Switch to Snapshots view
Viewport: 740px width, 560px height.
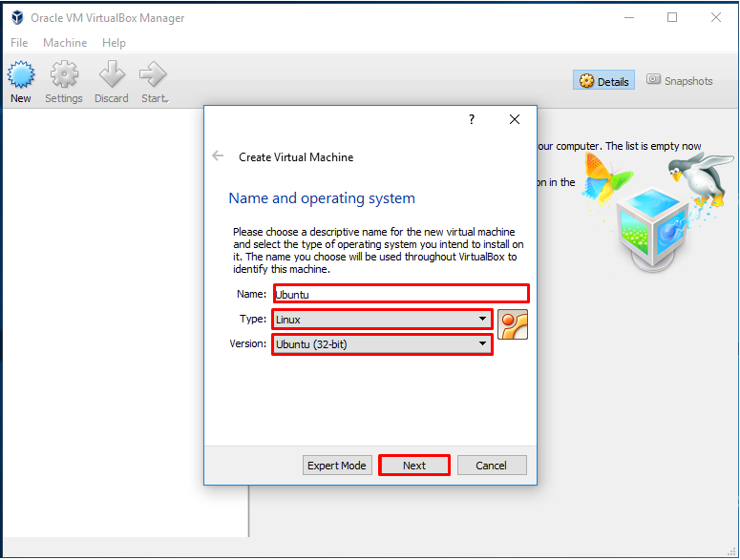point(680,80)
